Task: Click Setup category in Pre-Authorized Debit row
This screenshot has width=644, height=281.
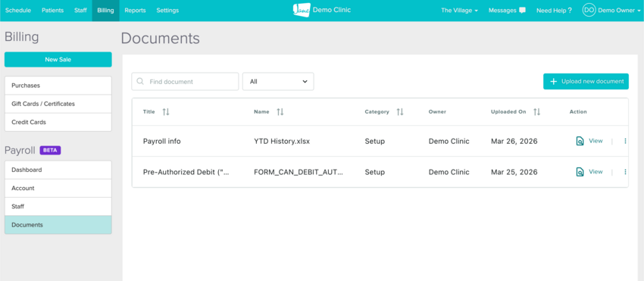Action: (x=374, y=172)
